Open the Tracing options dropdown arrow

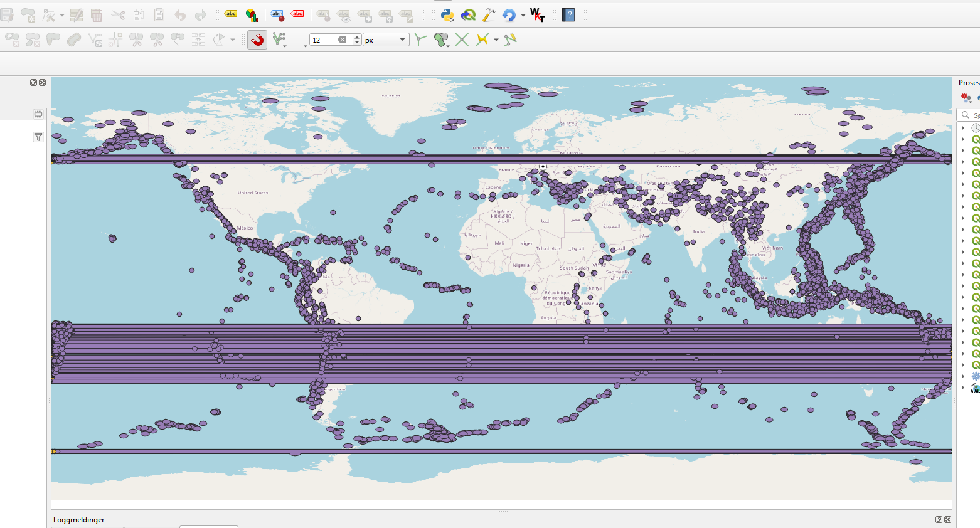(496, 40)
